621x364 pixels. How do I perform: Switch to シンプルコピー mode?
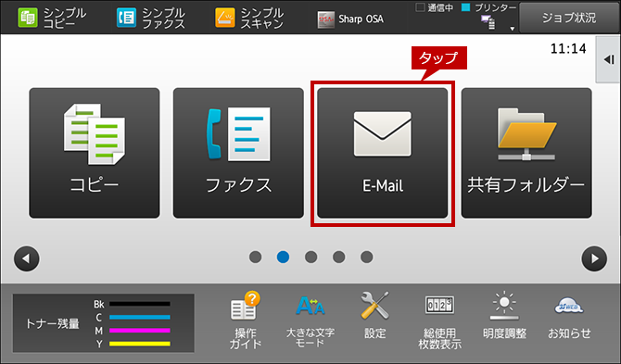pos(52,18)
